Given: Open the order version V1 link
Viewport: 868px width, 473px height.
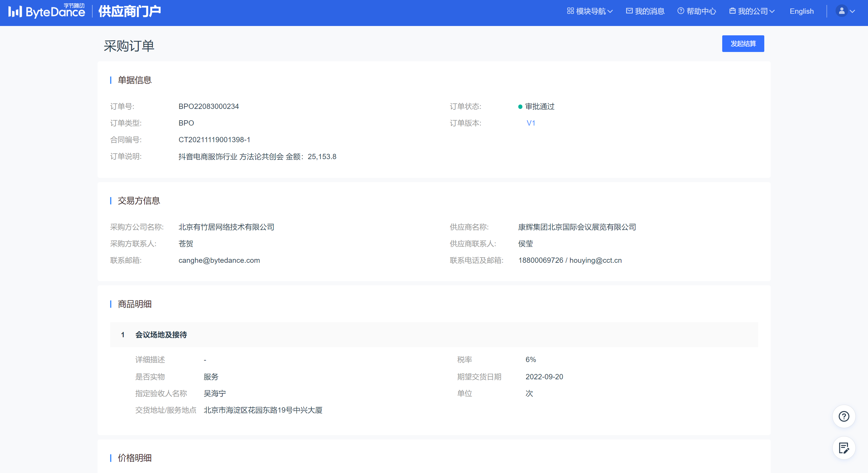Looking at the screenshot, I should pyautogui.click(x=531, y=123).
